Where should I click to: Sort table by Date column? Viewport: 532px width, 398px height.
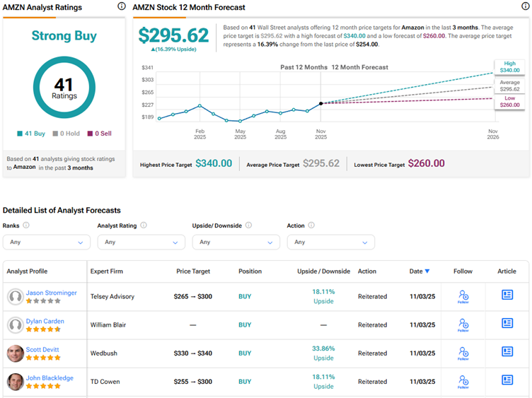click(419, 271)
